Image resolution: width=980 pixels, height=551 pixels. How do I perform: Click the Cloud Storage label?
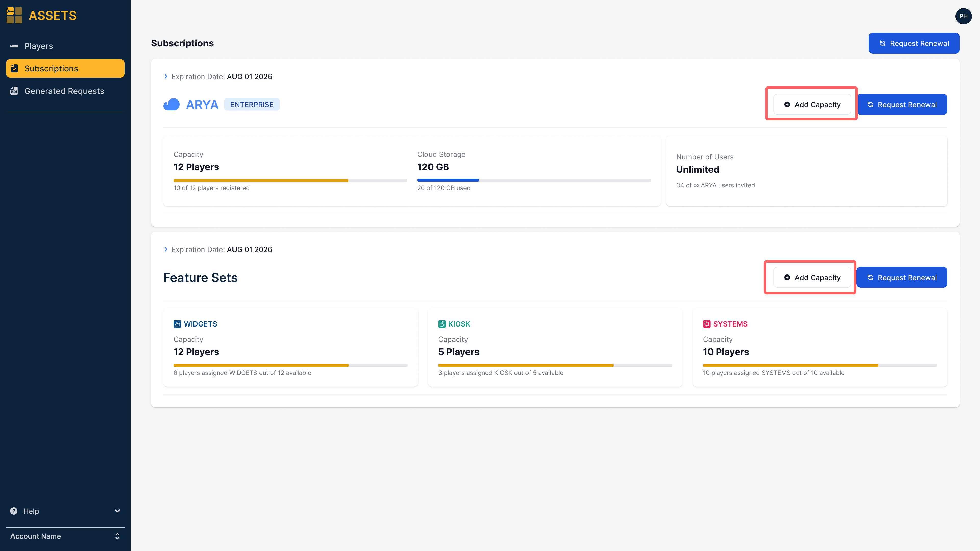[441, 154]
